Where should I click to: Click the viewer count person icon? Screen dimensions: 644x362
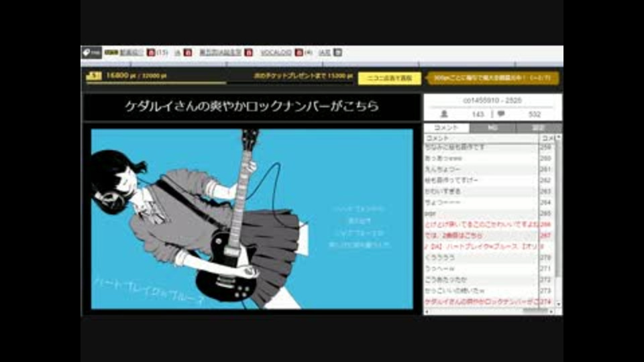click(444, 114)
